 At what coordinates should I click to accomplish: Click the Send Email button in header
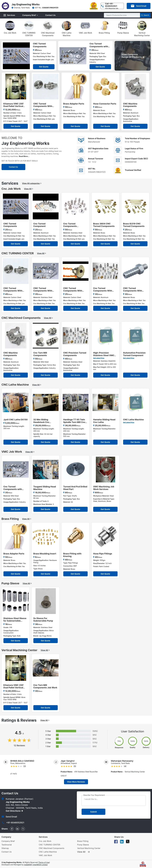click(x=138, y=6)
